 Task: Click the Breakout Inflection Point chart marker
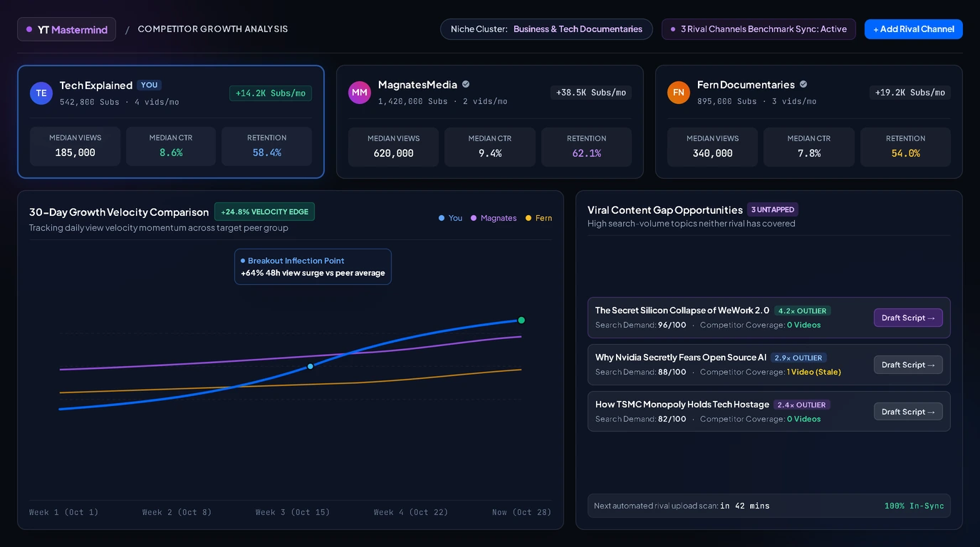[311, 366]
